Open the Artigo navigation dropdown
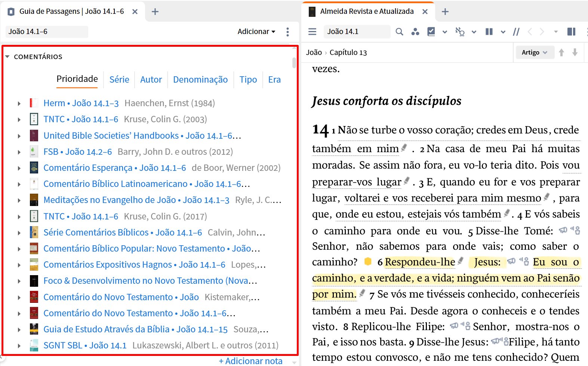The height and width of the screenshot is (366, 588). tap(534, 52)
